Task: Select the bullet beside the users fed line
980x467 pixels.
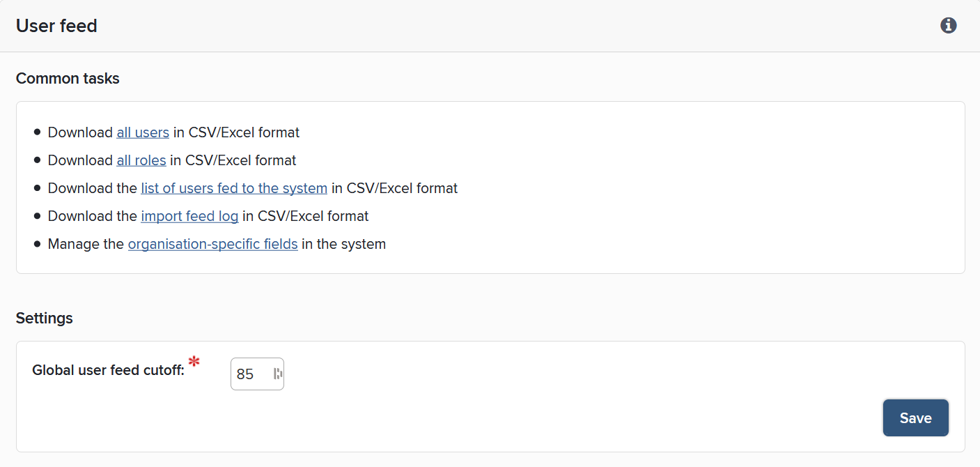Action: pyautogui.click(x=37, y=188)
